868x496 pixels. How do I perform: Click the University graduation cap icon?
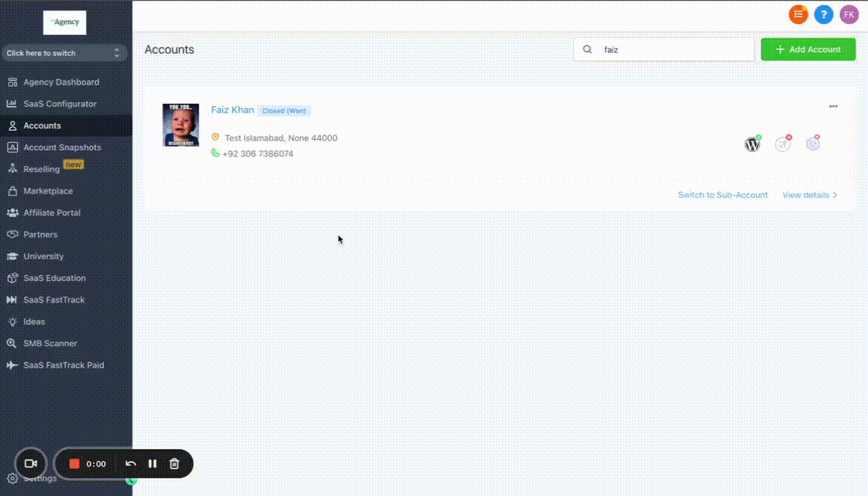[12, 256]
